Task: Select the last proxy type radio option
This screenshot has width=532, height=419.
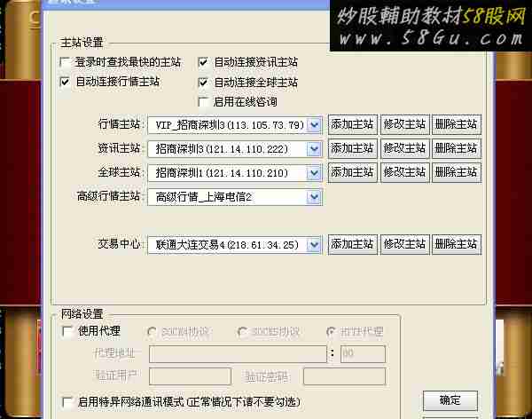Action: pyautogui.click(x=331, y=331)
